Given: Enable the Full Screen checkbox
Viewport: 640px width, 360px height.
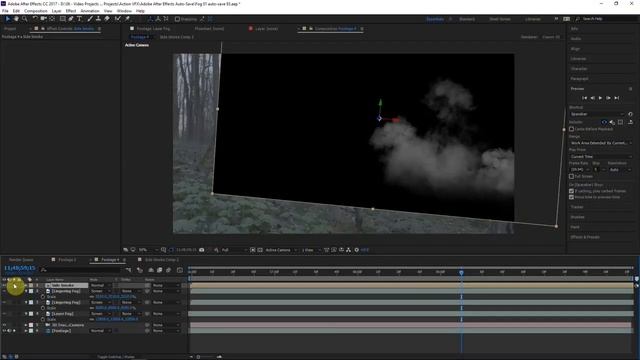Looking at the screenshot, I should point(571,176).
